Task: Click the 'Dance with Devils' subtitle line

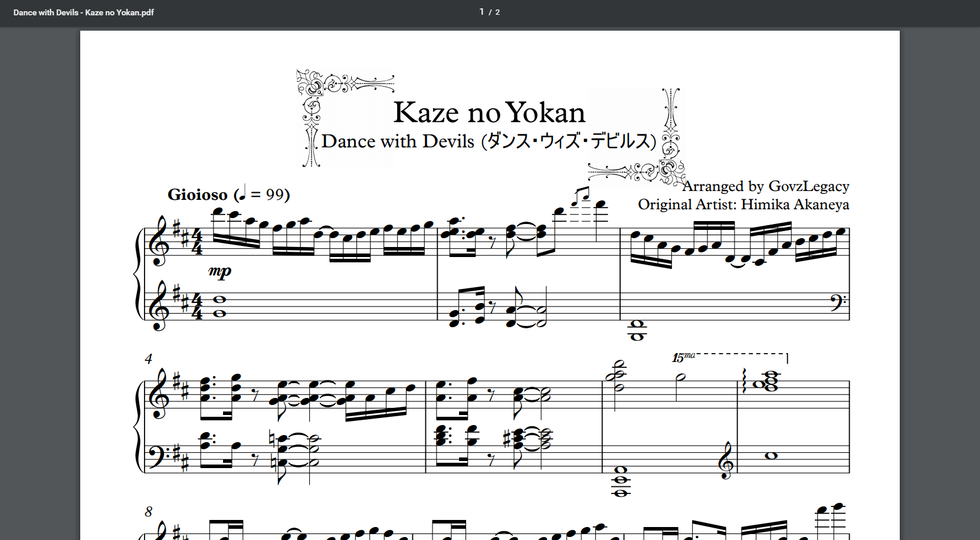Action: pos(489,141)
